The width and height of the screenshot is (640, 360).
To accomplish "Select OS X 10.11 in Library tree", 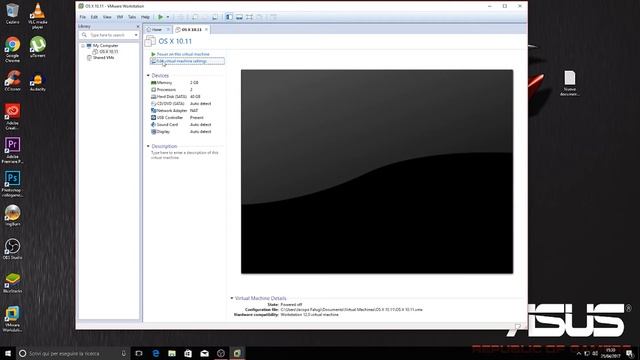I will click(105, 52).
